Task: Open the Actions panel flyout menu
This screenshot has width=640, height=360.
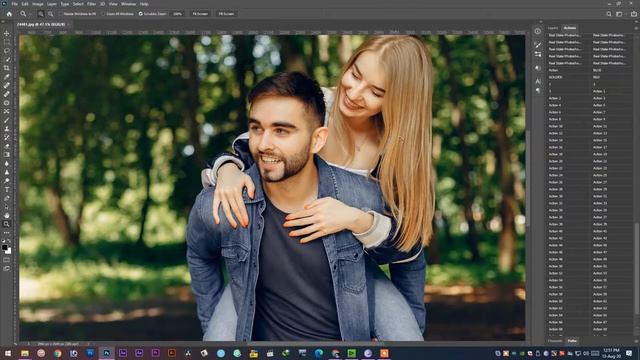Action: tap(636, 28)
